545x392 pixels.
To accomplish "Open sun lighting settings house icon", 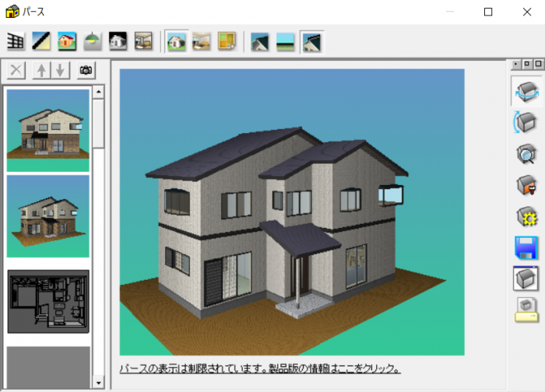I will click(x=526, y=217).
